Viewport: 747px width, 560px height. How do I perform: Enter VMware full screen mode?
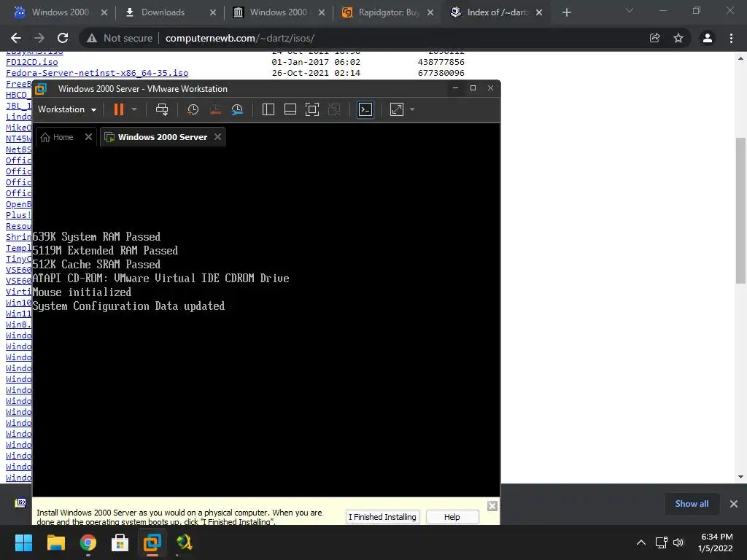(312, 109)
